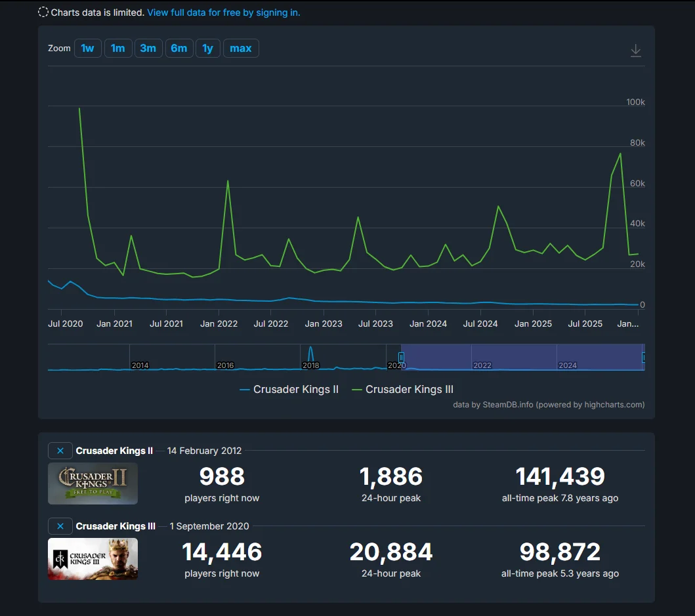Click the 'Jul 2024' x-axis label
The width and height of the screenshot is (695, 616).
[480, 324]
